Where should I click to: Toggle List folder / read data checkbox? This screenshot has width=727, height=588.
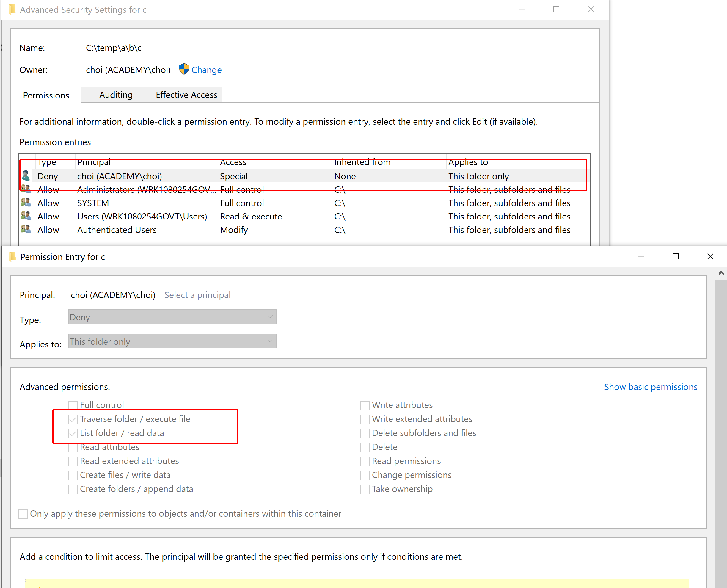click(x=73, y=433)
